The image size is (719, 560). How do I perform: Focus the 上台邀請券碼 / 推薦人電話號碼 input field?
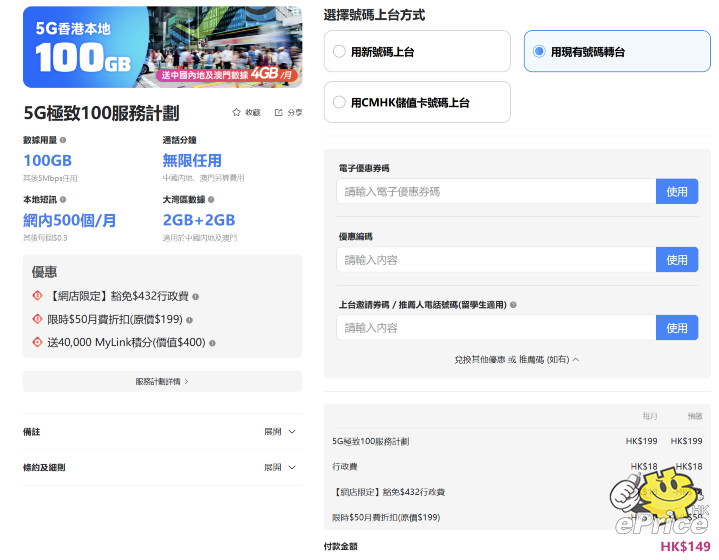pyautogui.click(x=496, y=327)
